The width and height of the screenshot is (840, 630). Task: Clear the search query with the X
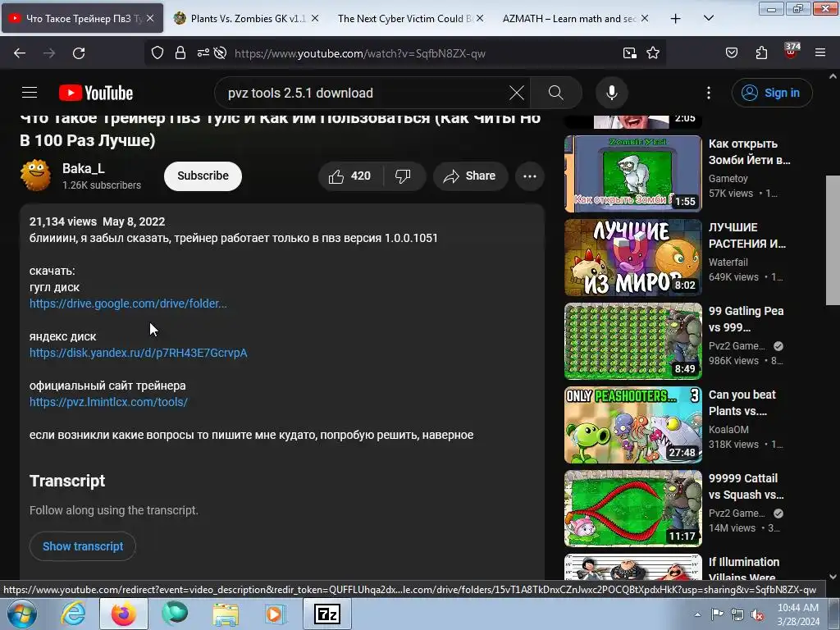point(517,93)
